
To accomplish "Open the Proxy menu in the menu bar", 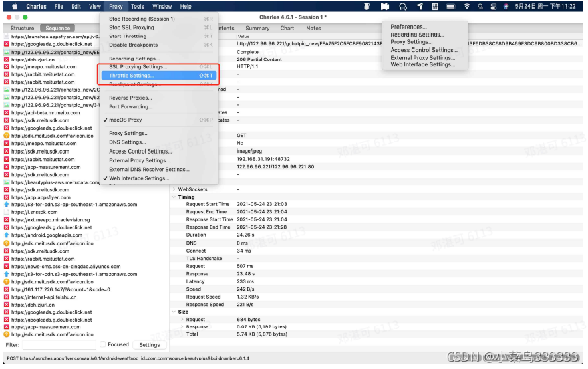I will pos(116,7).
